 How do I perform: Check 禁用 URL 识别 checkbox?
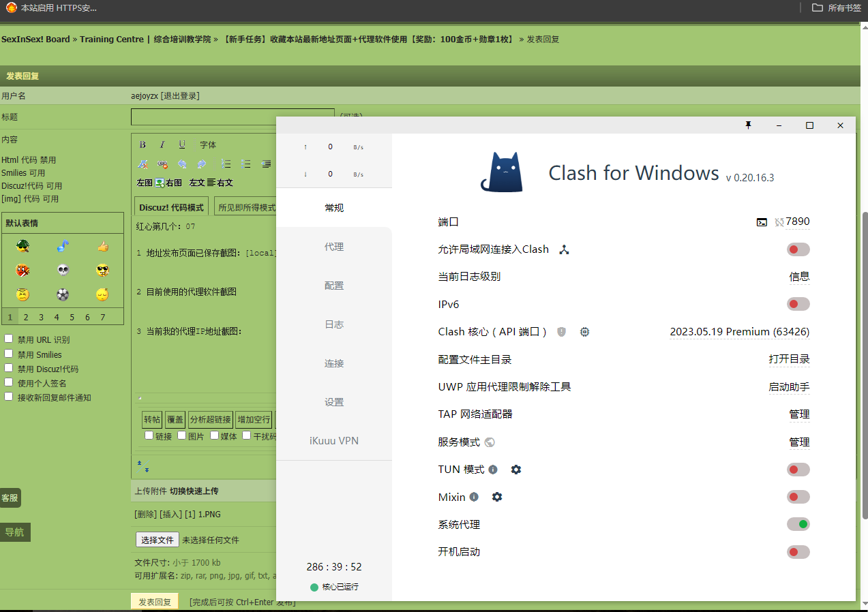pos(9,339)
